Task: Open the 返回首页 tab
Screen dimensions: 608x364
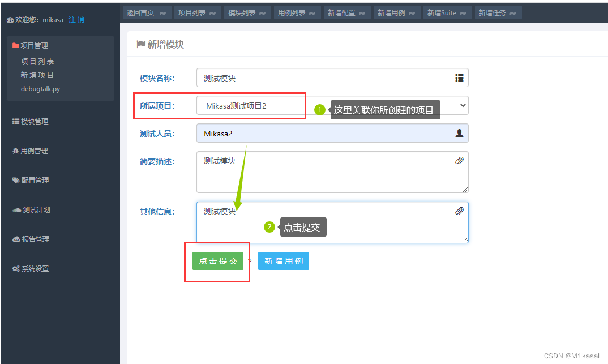Action: [147, 13]
